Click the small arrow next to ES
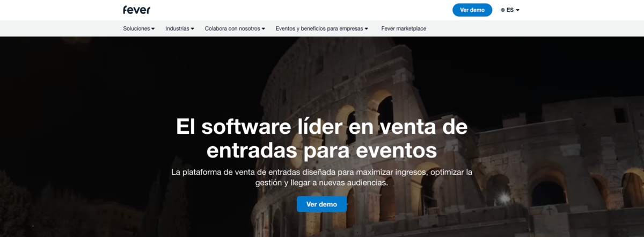The image size is (644, 237). (x=518, y=10)
